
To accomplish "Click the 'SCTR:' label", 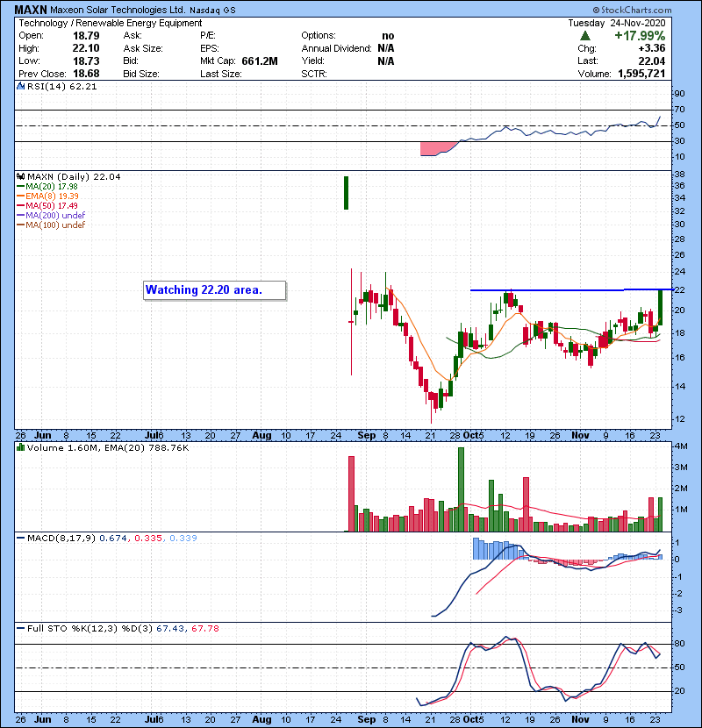I will [314, 74].
